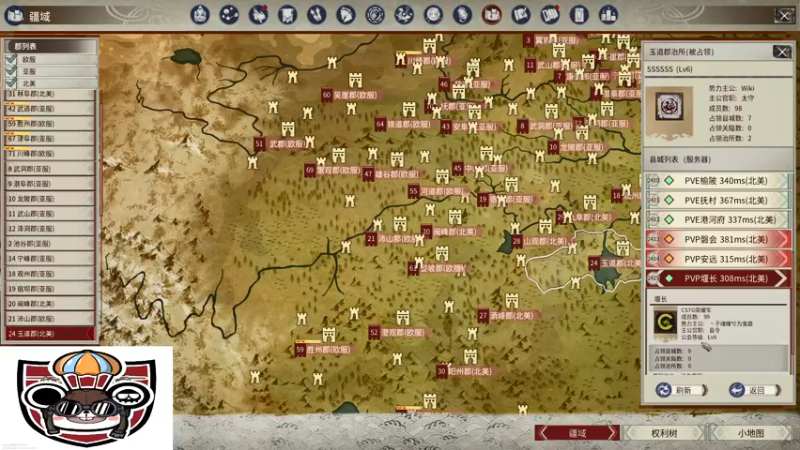Select map flag 59 胜州郡(欧服)
This screenshot has width=800, height=450.
pos(324,350)
